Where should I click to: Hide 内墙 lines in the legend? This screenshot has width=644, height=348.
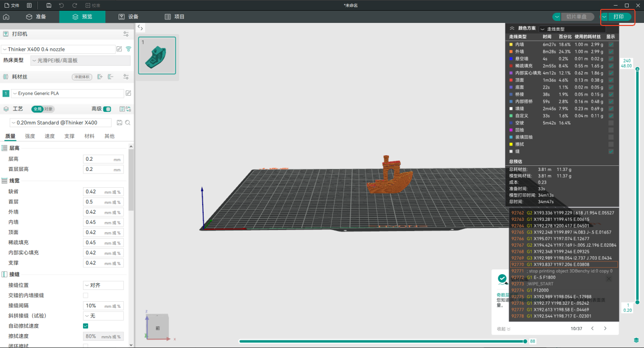(x=611, y=45)
